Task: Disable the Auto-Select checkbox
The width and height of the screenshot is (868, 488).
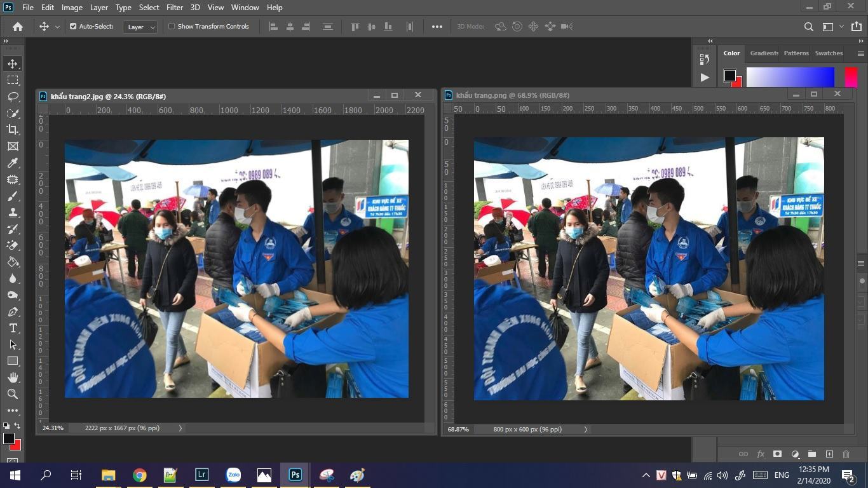Action: tap(73, 27)
